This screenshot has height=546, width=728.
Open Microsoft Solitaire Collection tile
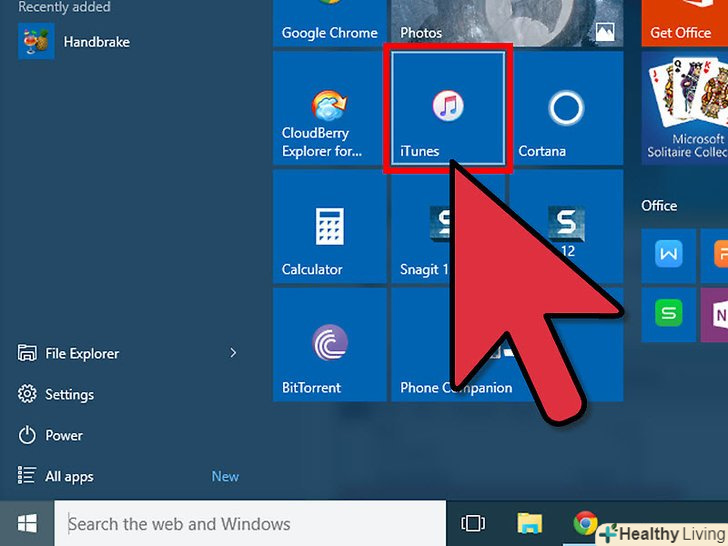click(x=685, y=108)
